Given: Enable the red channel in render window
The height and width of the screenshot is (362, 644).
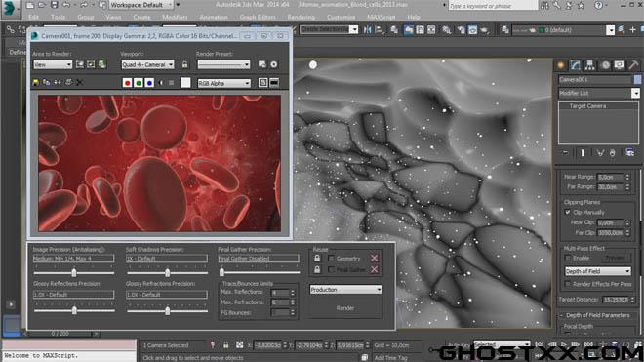Looking at the screenshot, I should tap(127, 83).
